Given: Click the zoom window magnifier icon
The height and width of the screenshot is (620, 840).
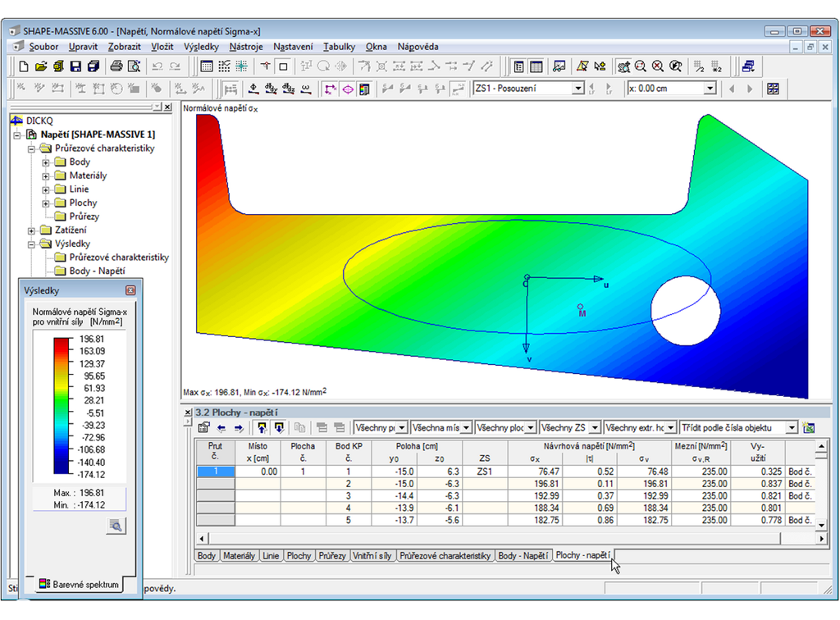Looking at the screenshot, I should coord(640,66).
